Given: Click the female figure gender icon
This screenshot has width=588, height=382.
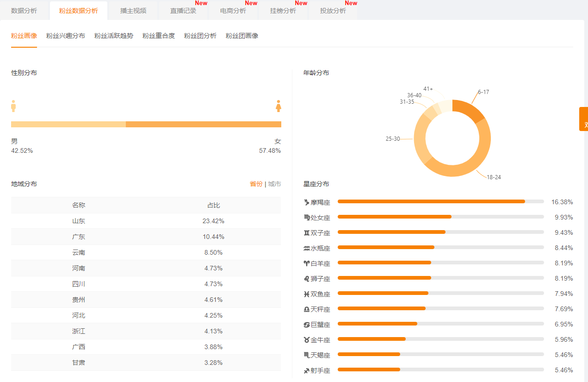Looking at the screenshot, I should tap(279, 106).
